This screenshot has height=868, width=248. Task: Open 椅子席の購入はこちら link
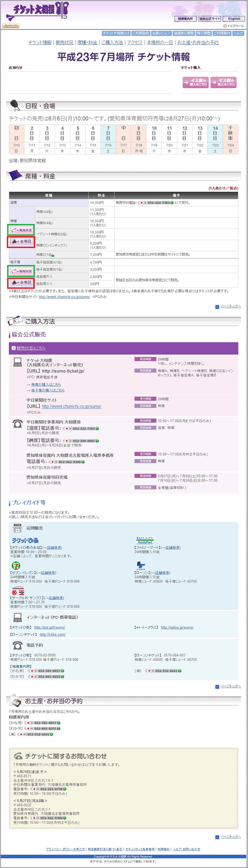[48, 390]
